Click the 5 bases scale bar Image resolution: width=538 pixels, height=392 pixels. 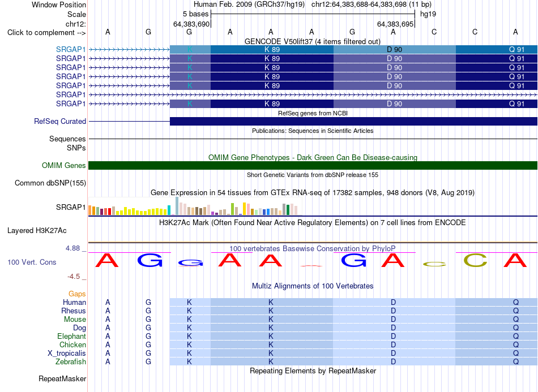click(313, 14)
